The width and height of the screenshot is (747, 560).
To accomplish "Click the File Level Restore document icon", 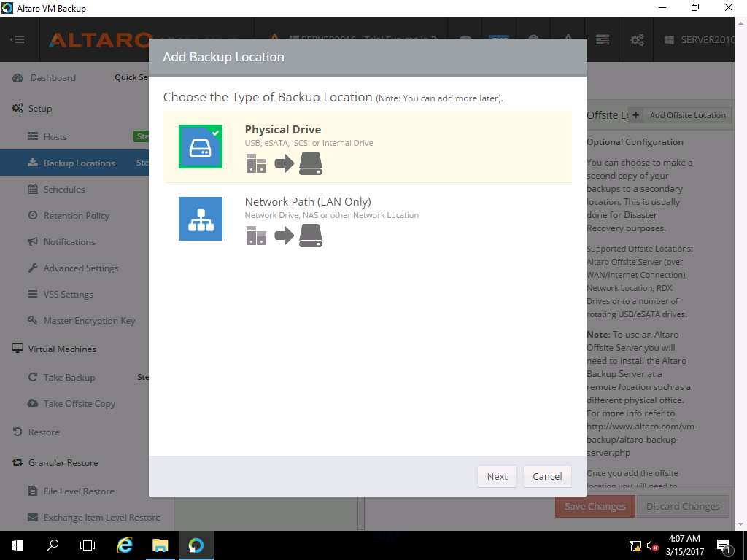I will coord(33,491).
